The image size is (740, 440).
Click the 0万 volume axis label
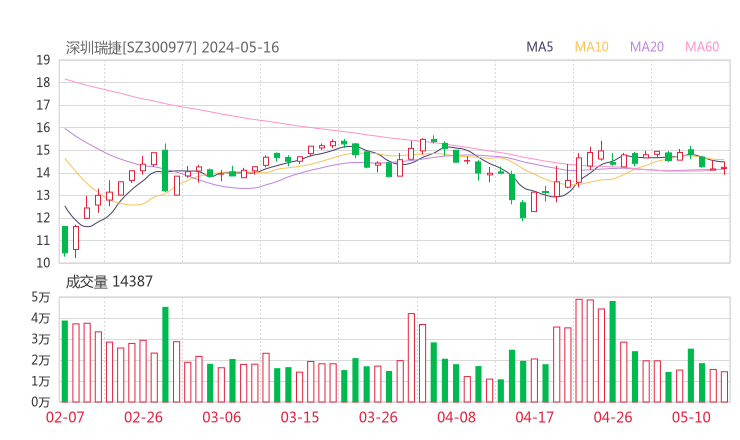tap(41, 402)
